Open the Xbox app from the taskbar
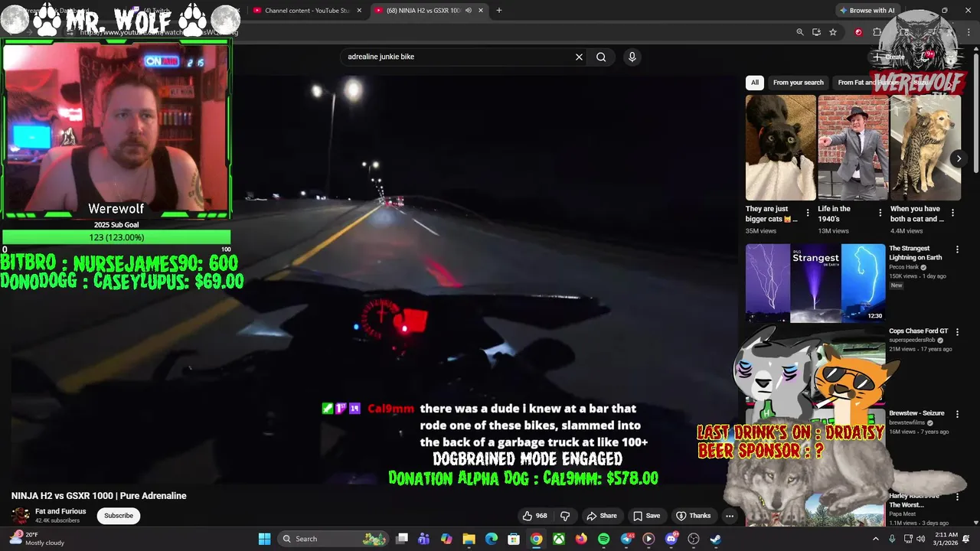980x551 pixels. [559, 539]
